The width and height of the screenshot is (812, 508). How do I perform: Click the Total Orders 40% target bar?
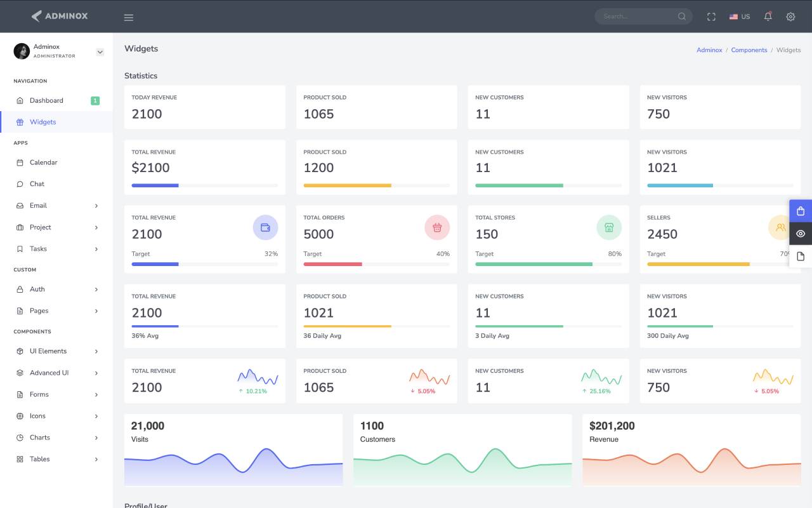pos(376,264)
